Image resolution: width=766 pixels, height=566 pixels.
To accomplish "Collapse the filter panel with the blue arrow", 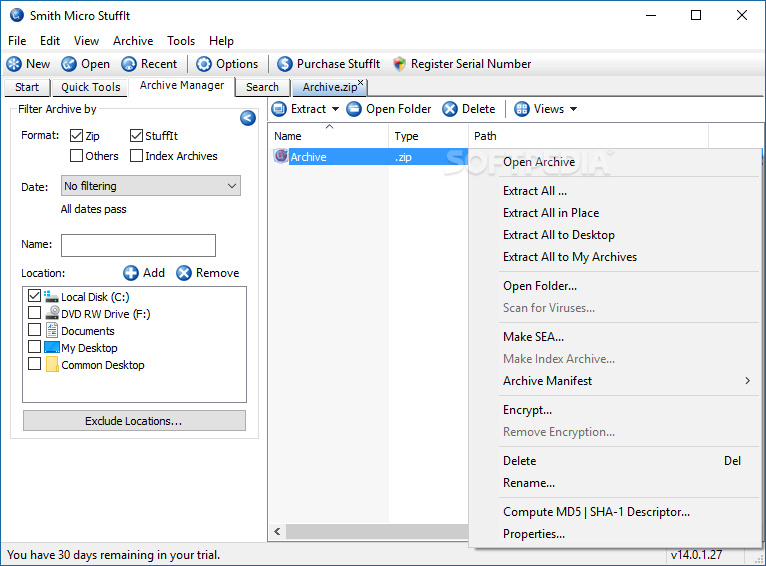I will click(x=248, y=118).
